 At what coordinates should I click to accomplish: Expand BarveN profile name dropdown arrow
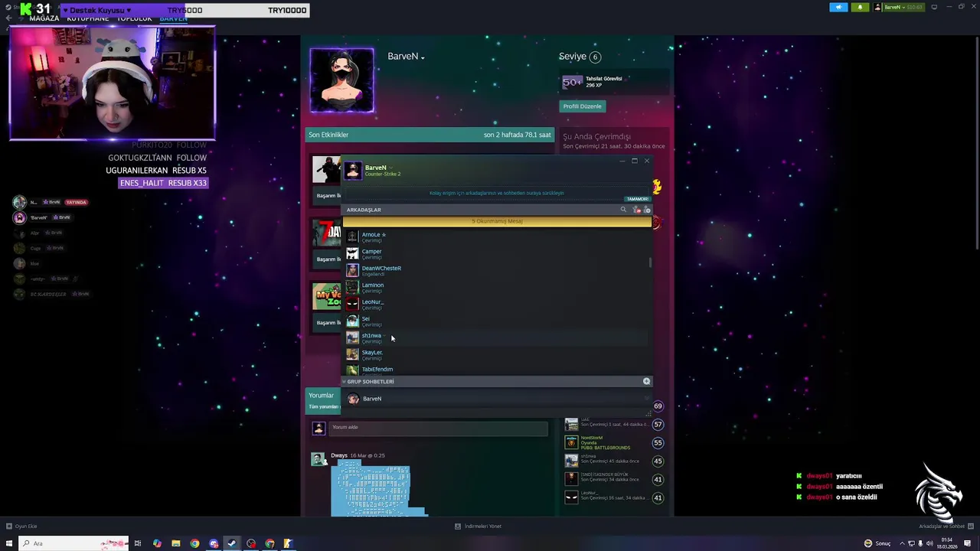[423, 57]
